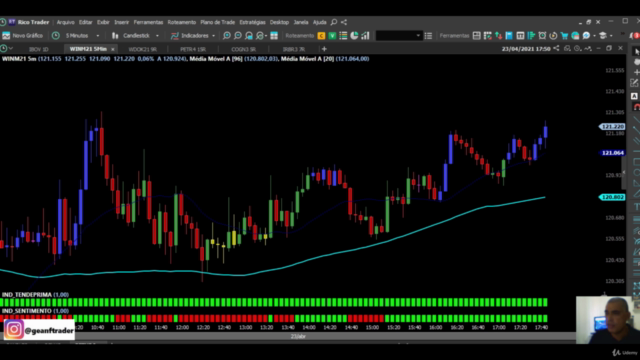
Task: Click the blue book icon
Action: tap(509, 36)
